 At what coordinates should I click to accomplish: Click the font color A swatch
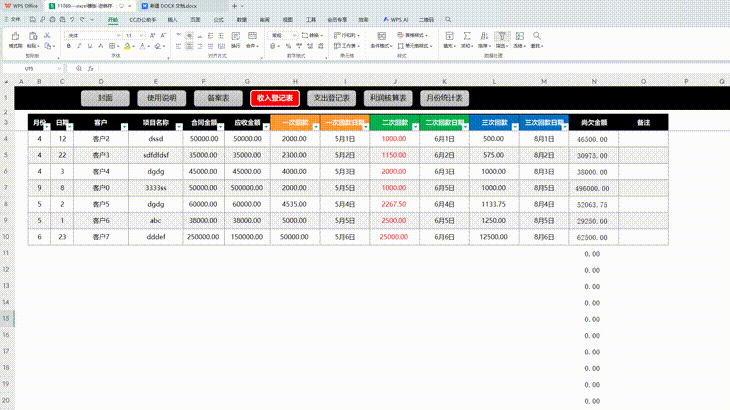(x=142, y=46)
